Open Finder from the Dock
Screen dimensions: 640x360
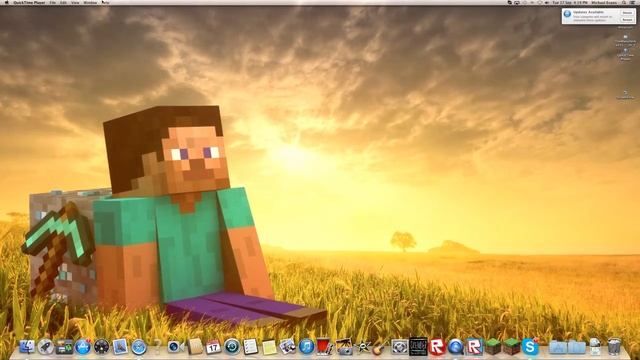pyautogui.click(x=27, y=347)
